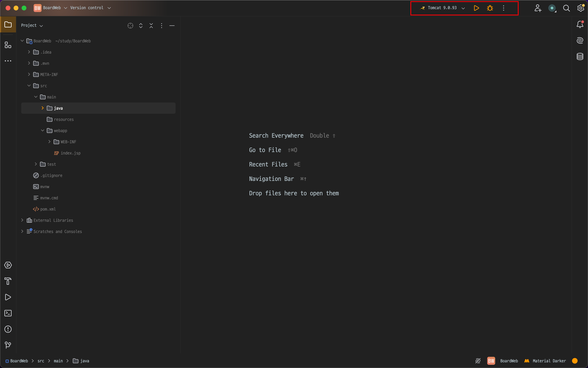Toggle the Project tool window folder button
Image resolution: width=588 pixels, height=368 pixels.
(x=8, y=25)
